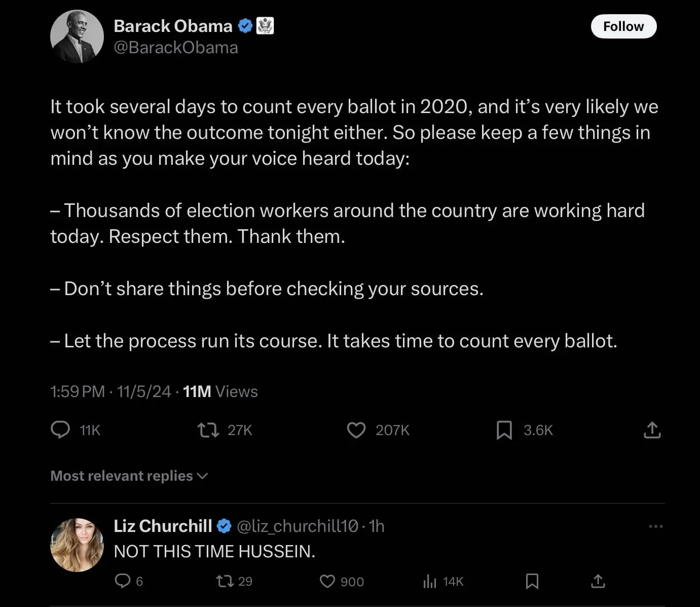Open Liz Churchill's profile avatar
Image resolution: width=700 pixels, height=607 pixels.
[77, 545]
